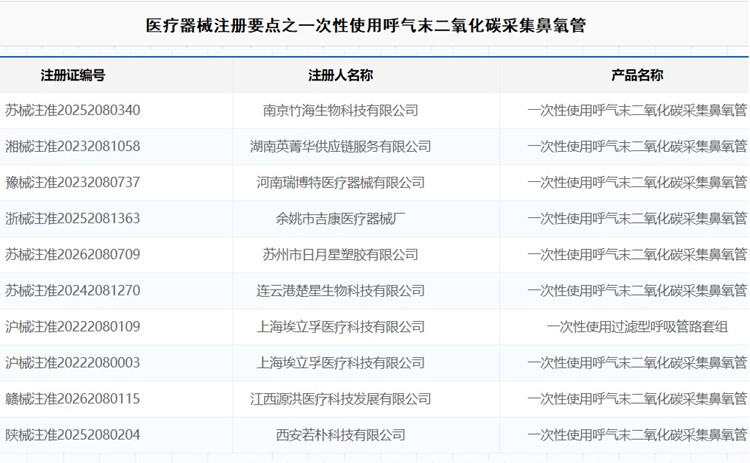
Task: Select registration number 沪械注准20222080003
Action: point(73,363)
